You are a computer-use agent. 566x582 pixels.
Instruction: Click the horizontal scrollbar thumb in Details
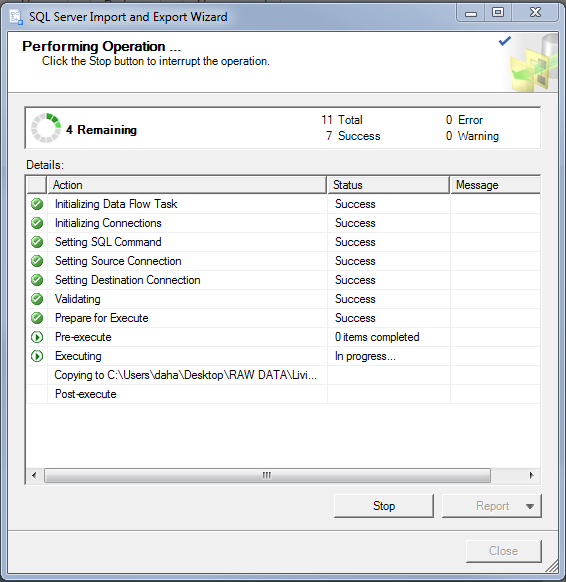267,475
